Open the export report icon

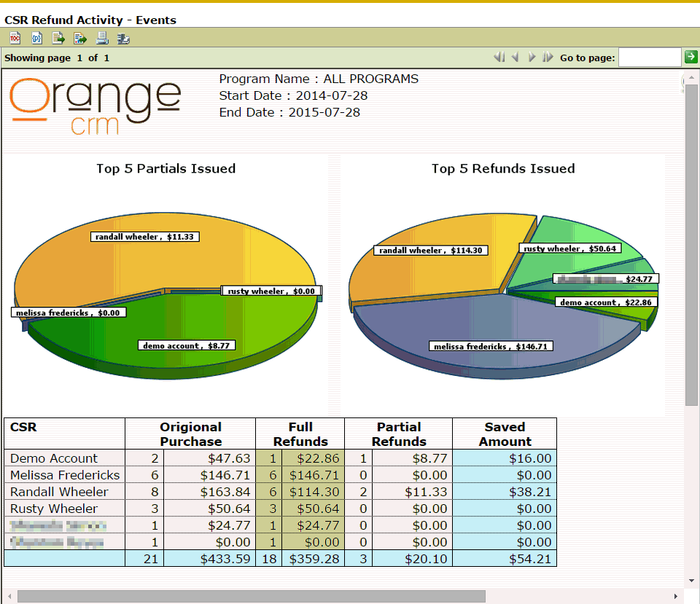[x=80, y=39]
